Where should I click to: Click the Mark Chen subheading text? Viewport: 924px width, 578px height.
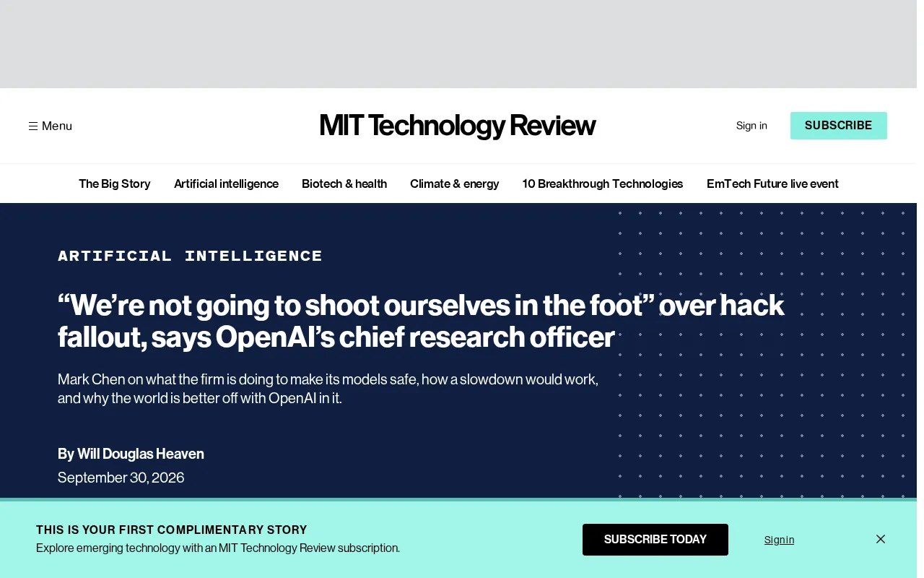click(328, 389)
